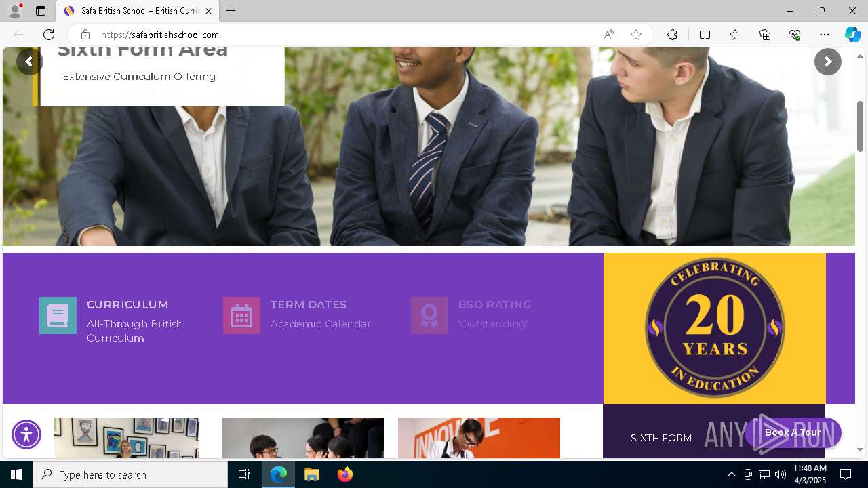Click the browser back button
The height and width of the screenshot is (488, 868).
(x=19, y=35)
